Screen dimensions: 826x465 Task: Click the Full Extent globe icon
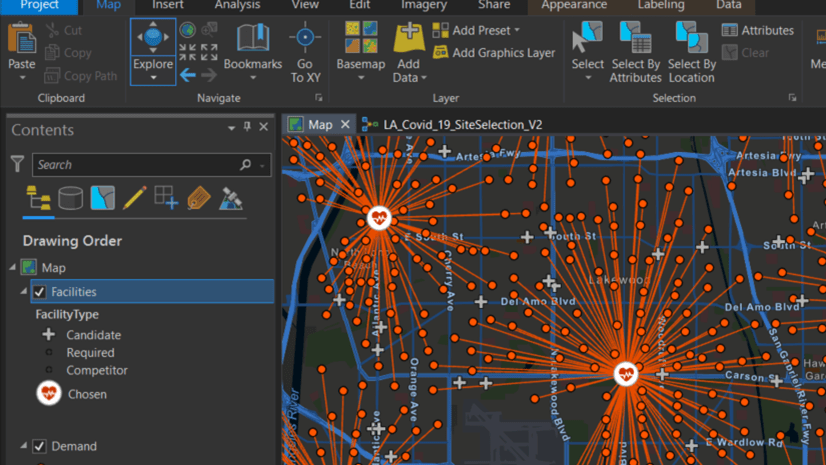[187, 31]
